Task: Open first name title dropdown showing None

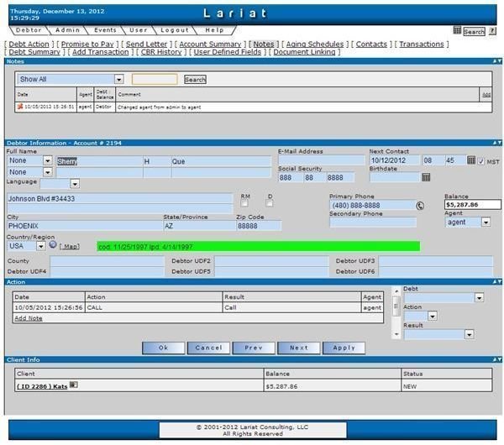Action: [x=48, y=160]
